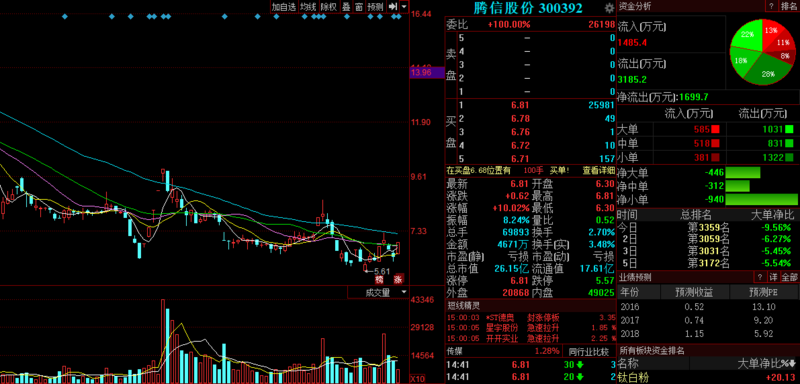
Task: Click the red 涨 marker under the chart
Action: pos(398,279)
